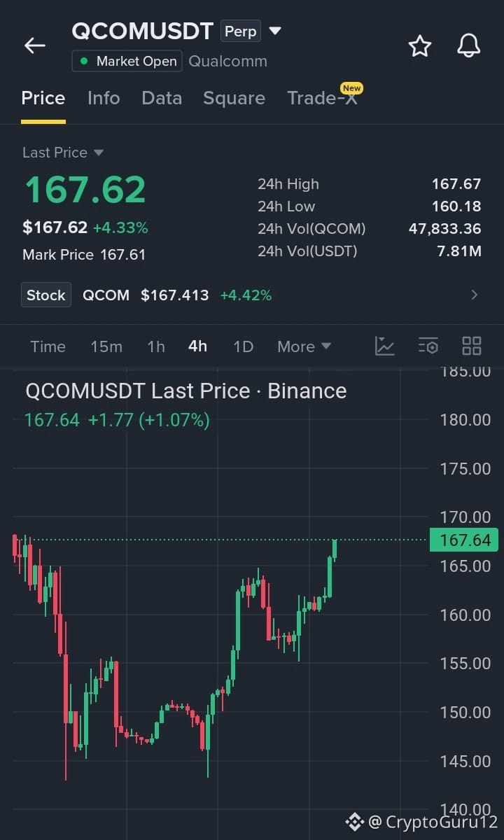The width and height of the screenshot is (504, 840).
Task: Select the 1D chart interval
Action: click(243, 346)
